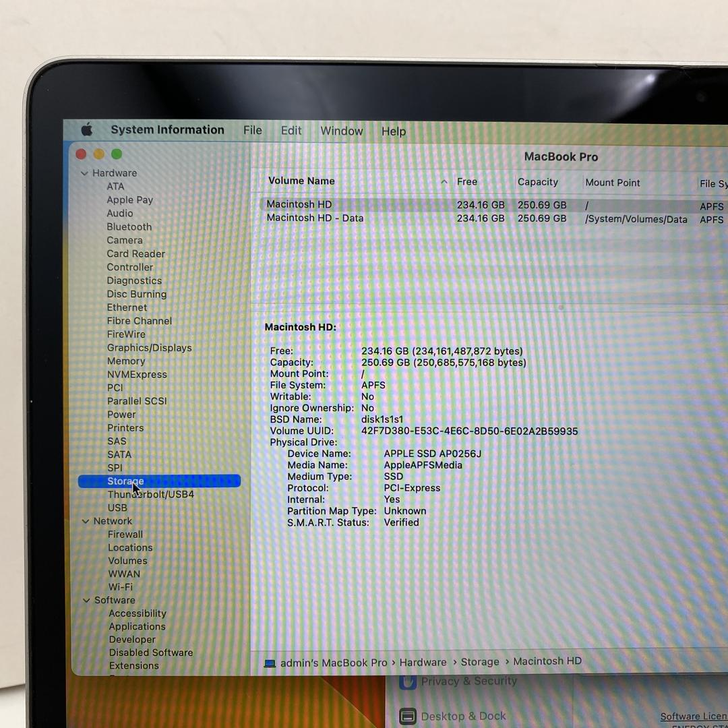Select SATA in the sidebar
Screen dimensions: 728x728
(x=119, y=455)
